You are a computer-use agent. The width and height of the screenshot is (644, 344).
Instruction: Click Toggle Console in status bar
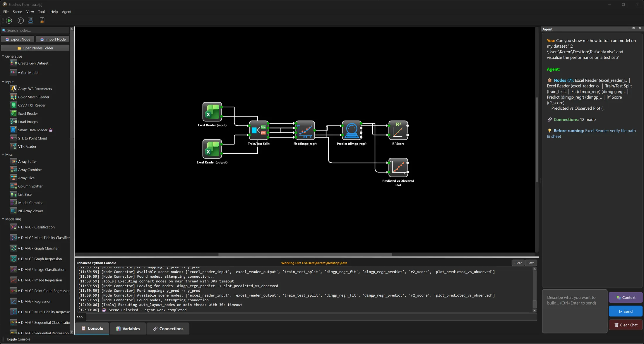[18, 339]
